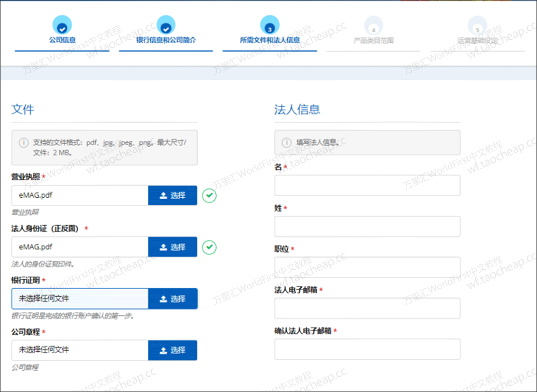Focus the 职位 input field

[367, 267]
